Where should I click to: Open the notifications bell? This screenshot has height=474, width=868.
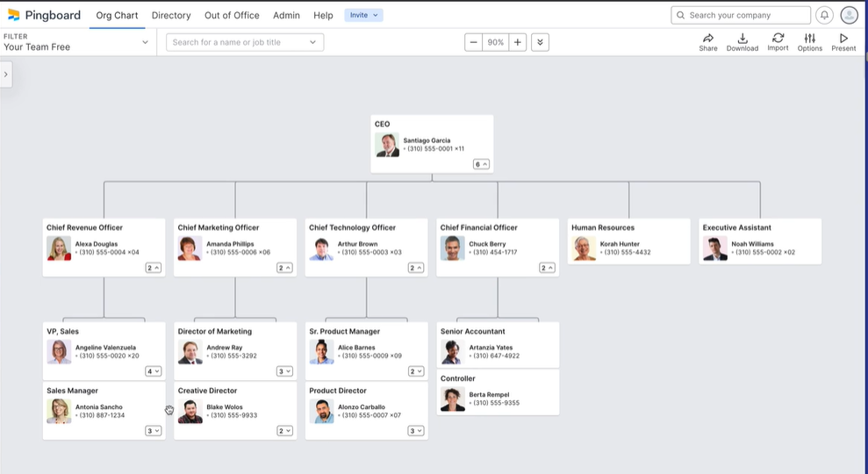(824, 15)
